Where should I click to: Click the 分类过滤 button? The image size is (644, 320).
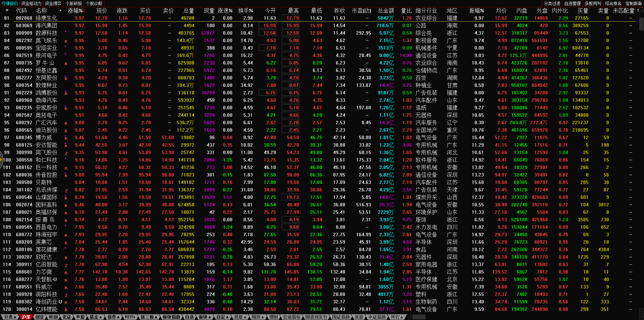(x=552, y=3)
